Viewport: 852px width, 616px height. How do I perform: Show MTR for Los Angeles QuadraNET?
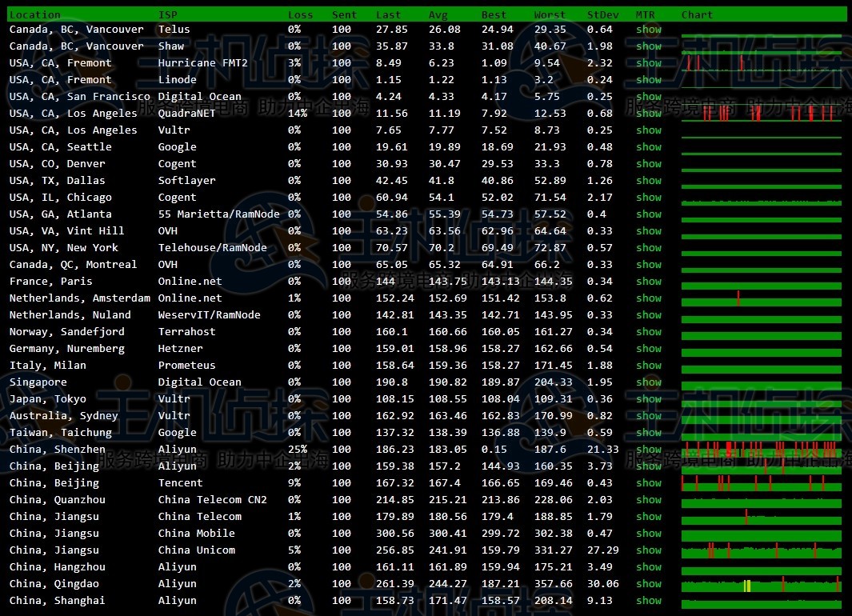point(649,114)
